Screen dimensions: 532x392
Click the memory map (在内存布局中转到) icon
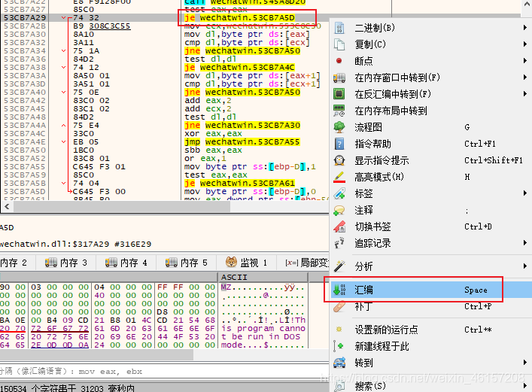[339, 111]
